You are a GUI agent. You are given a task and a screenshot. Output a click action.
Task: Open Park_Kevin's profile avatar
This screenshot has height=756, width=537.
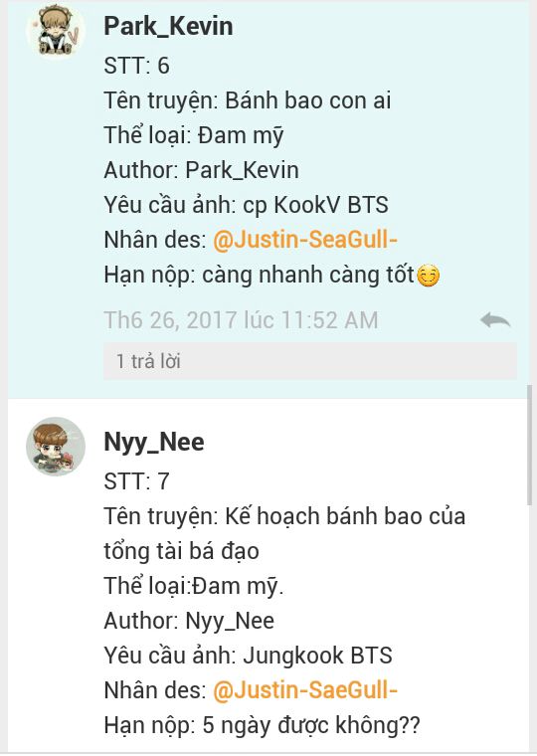pos(56,31)
